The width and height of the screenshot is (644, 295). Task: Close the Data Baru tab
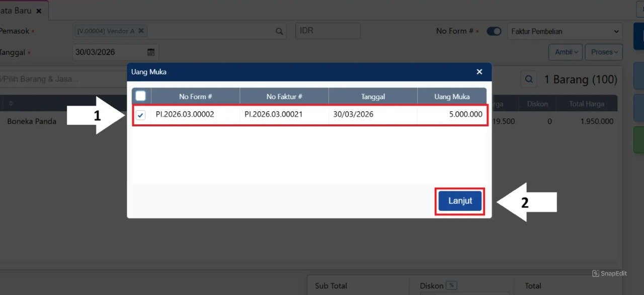click(x=39, y=11)
